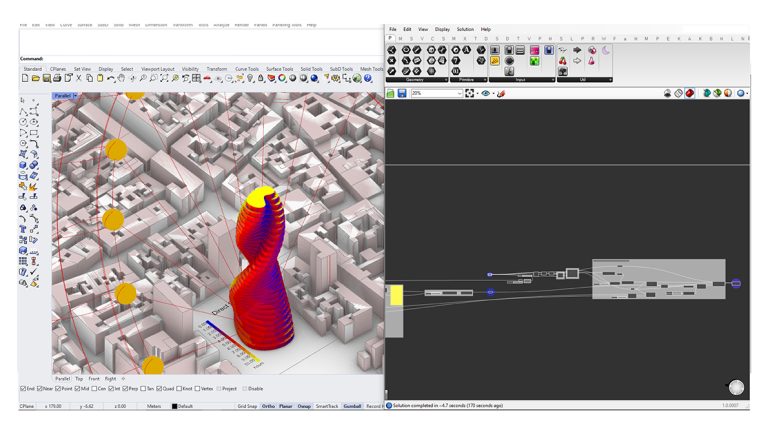Toggle Gumball in the status bar
This screenshot has height=430, width=768.
coord(352,406)
